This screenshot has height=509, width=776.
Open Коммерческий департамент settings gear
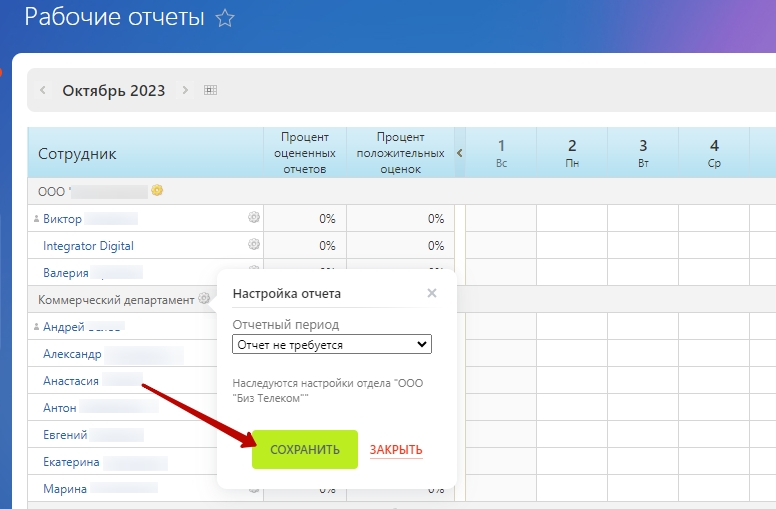[204, 299]
